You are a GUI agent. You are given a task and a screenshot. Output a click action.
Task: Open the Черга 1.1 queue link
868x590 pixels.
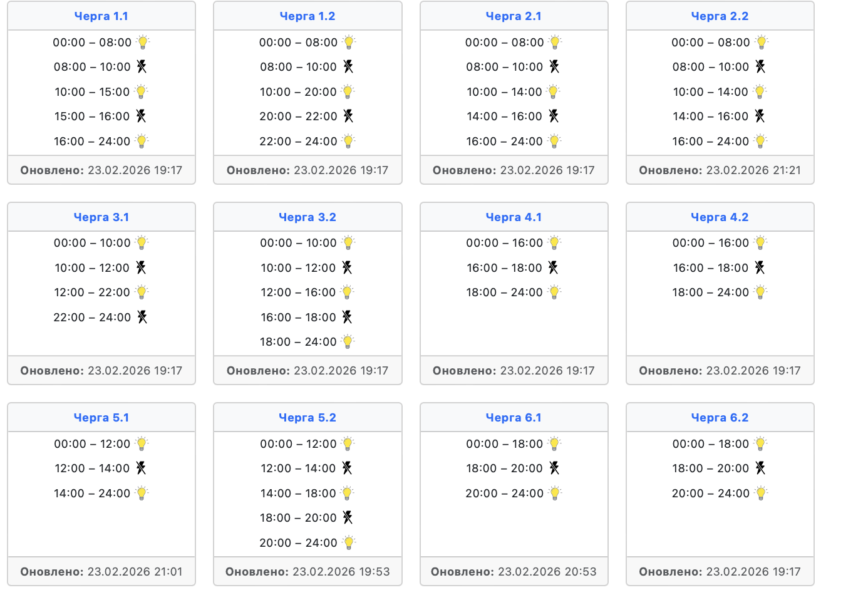coord(101,16)
